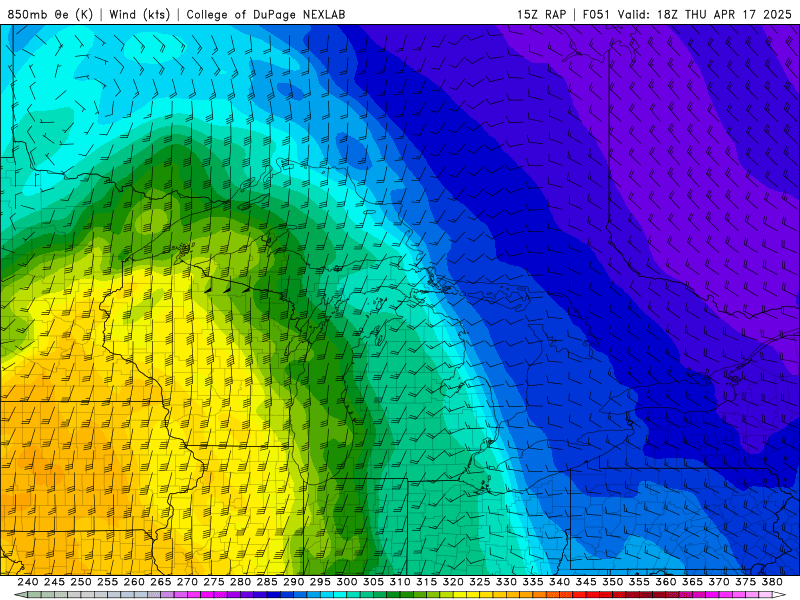
Task: Click the 330 value on color scale
Action: click(506, 582)
